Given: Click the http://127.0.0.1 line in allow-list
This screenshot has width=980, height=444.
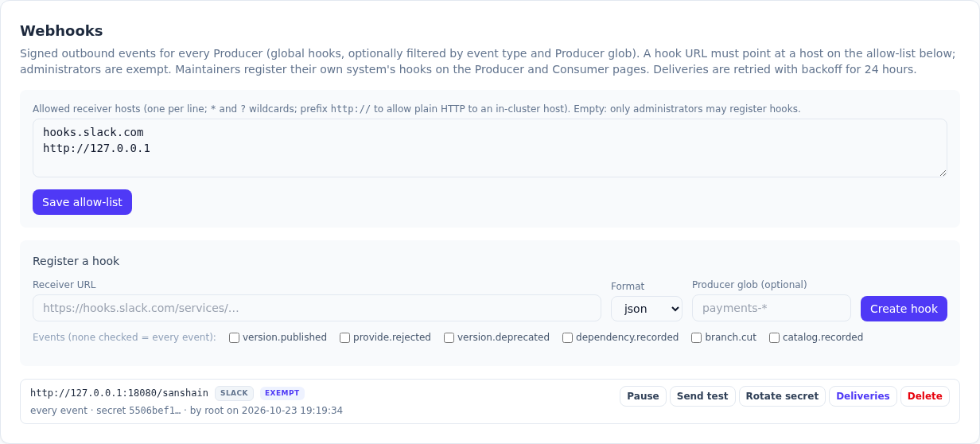Looking at the screenshot, I should pyautogui.click(x=96, y=148).
